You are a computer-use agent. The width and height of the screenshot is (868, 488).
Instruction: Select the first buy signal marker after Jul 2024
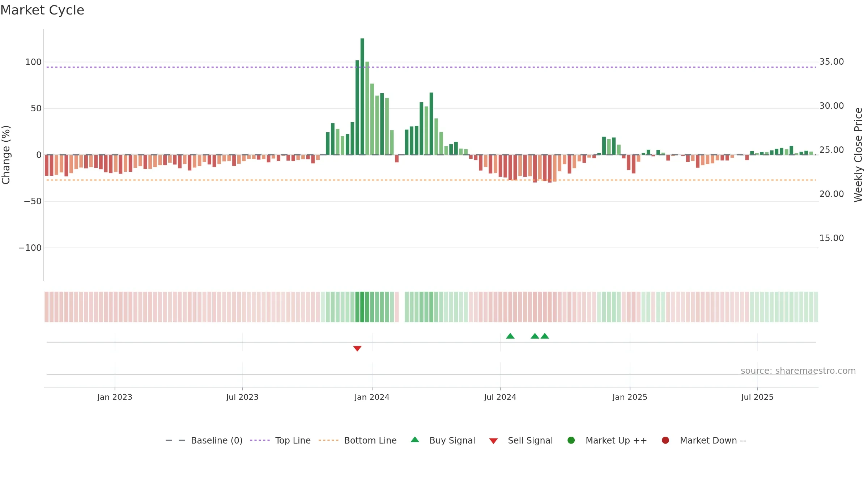[x=510, y=336]
